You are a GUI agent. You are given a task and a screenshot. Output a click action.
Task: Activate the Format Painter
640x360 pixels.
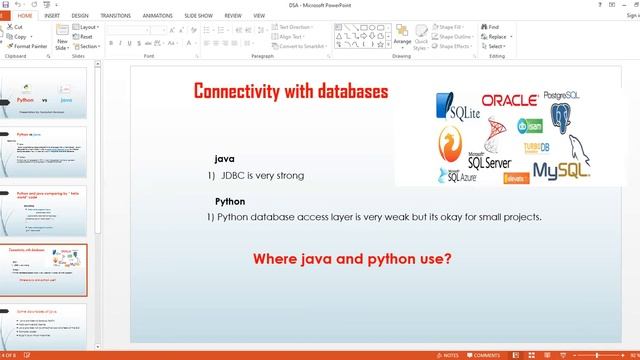click(x=27, y=46)
